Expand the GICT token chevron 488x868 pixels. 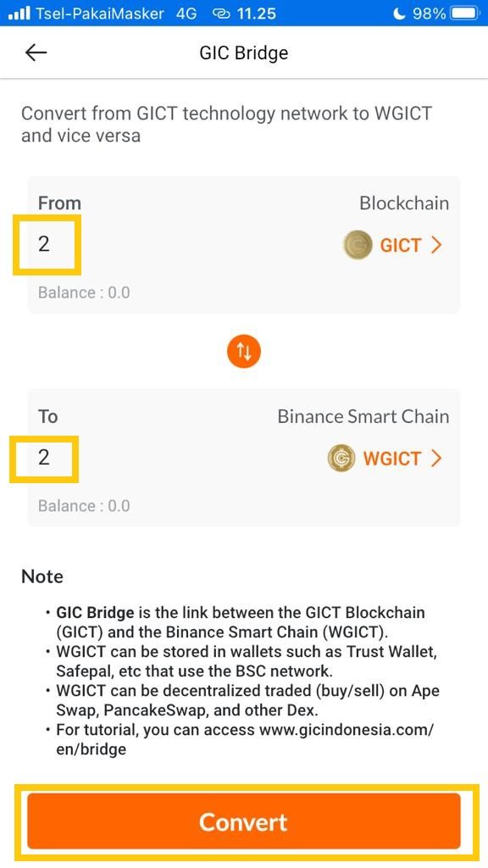tap(436, 245)
